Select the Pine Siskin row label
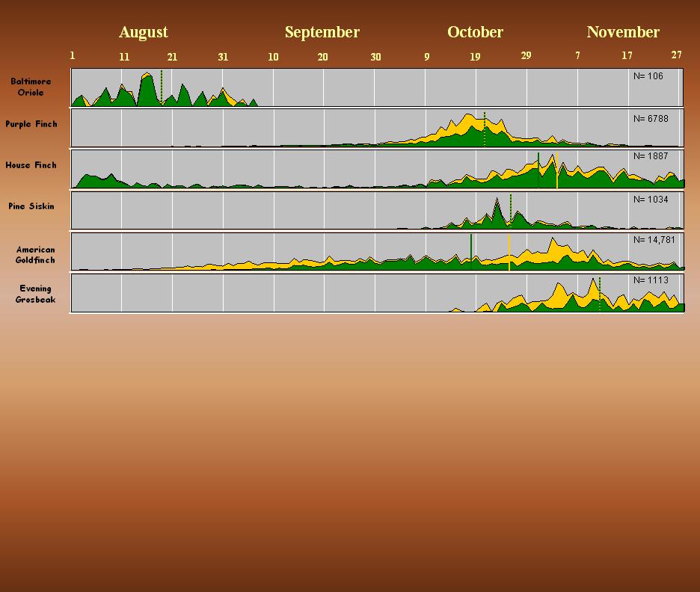Image resolution: width=700 pixels, height=592 pixels. [31, 206]
